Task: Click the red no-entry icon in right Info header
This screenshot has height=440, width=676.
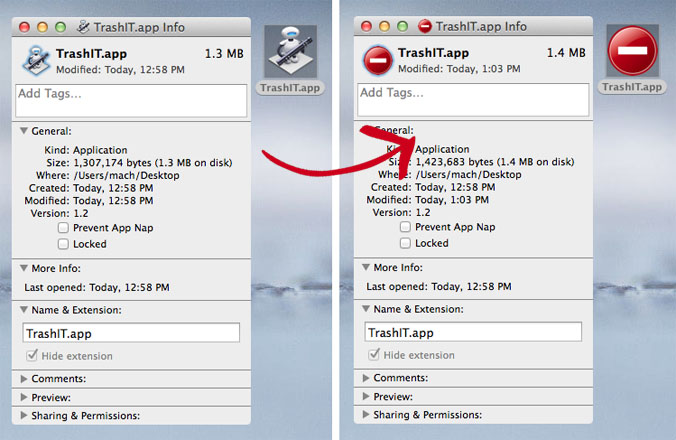Action: (x=378, y=59)
